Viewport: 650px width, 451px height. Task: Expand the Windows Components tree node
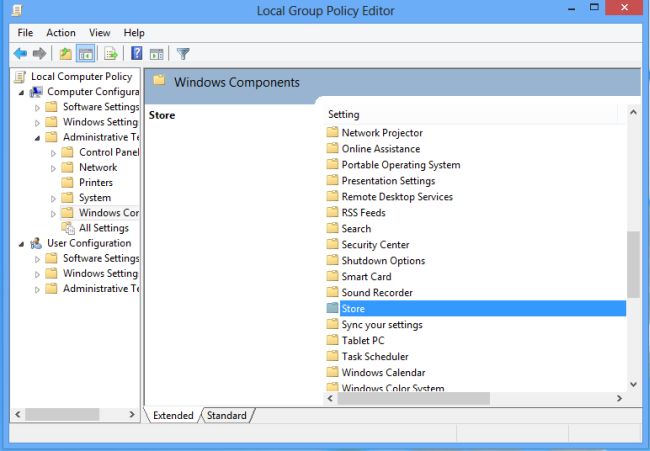[x=53, y=214]
